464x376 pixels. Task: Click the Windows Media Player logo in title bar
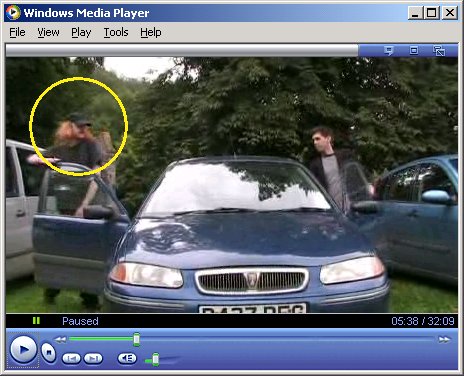[x=13, y=13]
